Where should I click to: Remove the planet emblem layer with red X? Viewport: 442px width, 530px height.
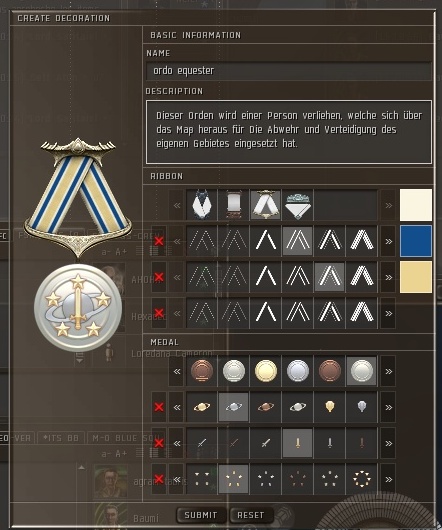(159, 407)
